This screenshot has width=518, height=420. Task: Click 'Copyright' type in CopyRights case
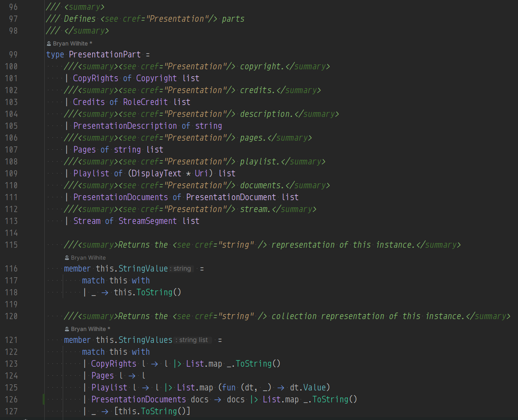click(x=156, y=78)
